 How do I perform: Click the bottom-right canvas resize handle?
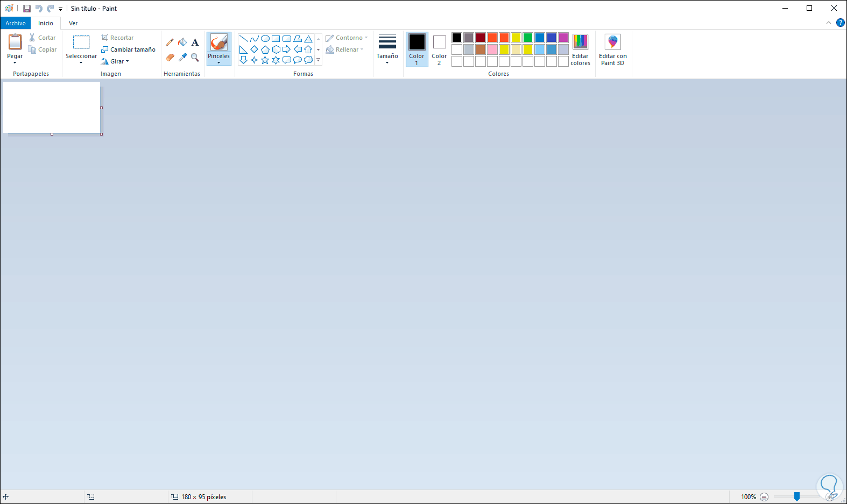[102, 134]
